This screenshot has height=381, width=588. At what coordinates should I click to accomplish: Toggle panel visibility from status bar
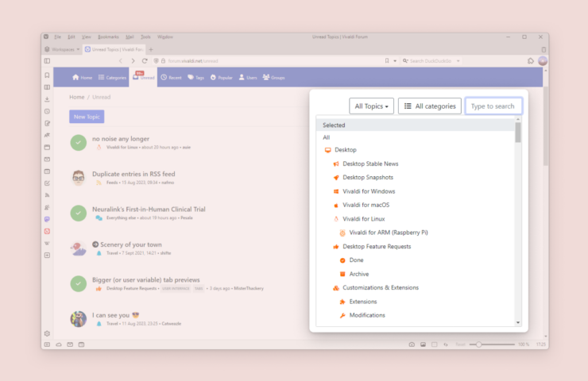[x=47, y=344]
